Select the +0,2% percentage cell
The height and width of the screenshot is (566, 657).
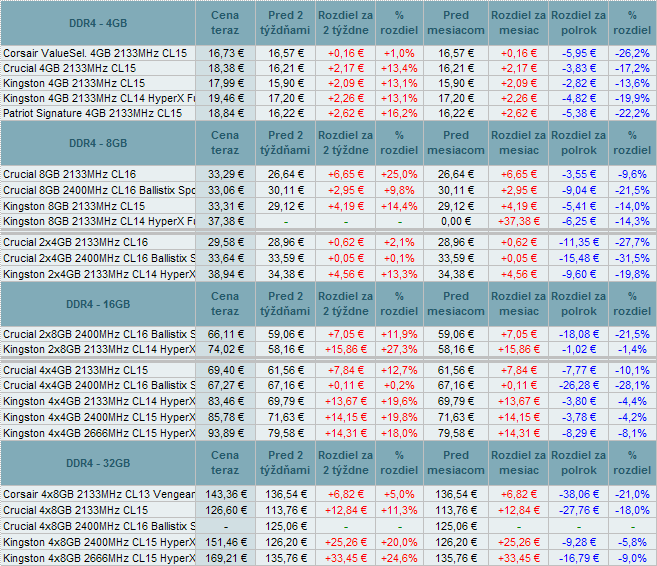click(399, 385)
